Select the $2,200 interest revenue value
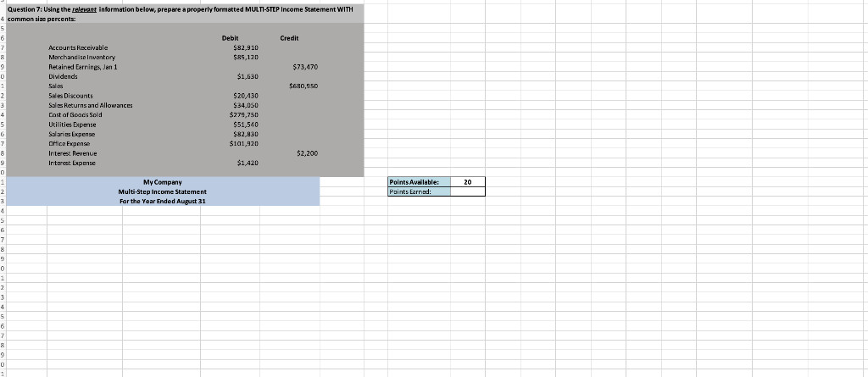This screenshot has width=868, height=377. 307,153
